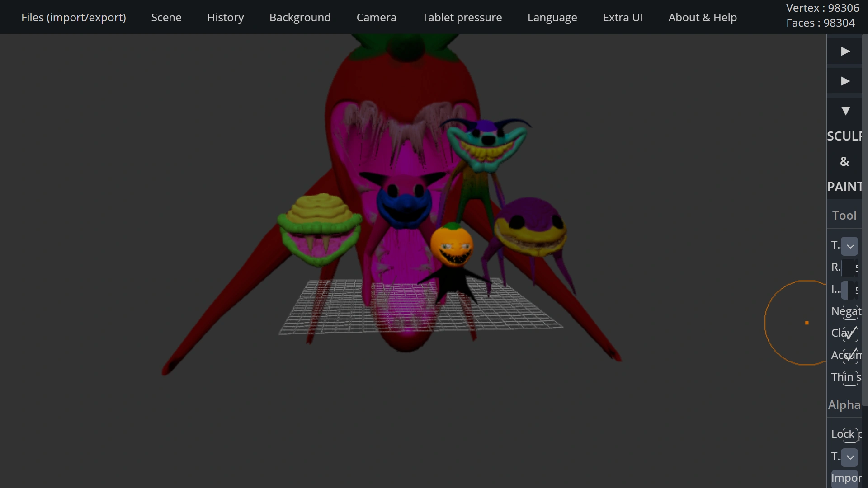
Task: Toggle the Accumulate checkbox off
Action: [850, 356]
